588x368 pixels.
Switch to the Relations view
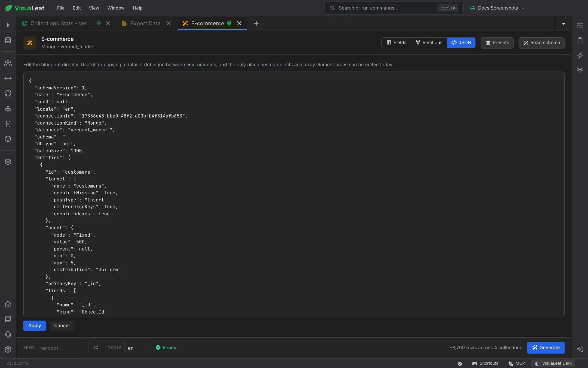(x=429, y=43)
